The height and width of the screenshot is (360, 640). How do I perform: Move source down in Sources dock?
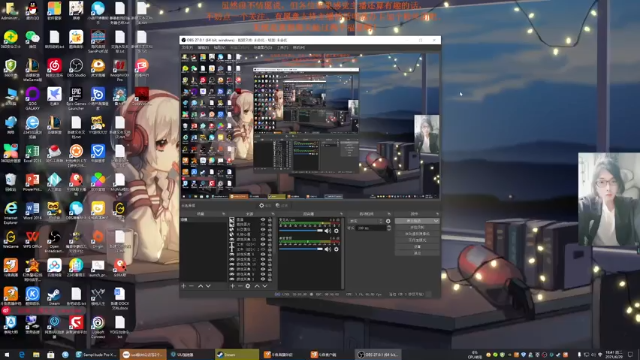click(265, 286)
